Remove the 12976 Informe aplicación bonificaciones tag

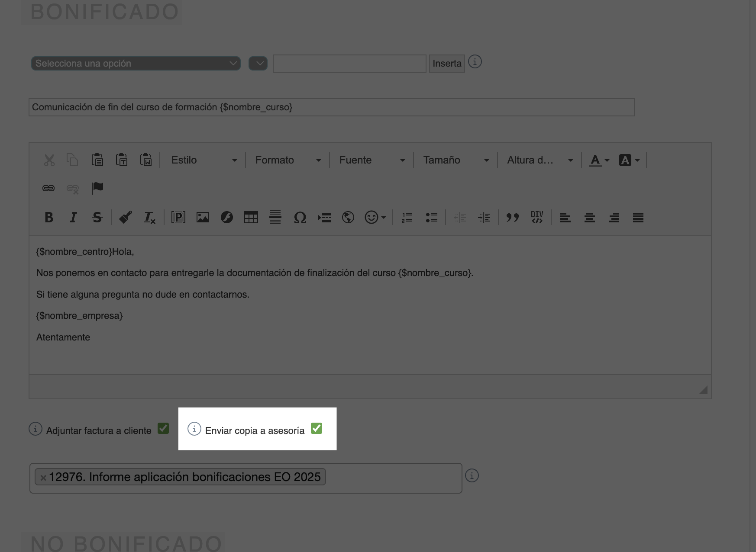click(x=43, y=478)
